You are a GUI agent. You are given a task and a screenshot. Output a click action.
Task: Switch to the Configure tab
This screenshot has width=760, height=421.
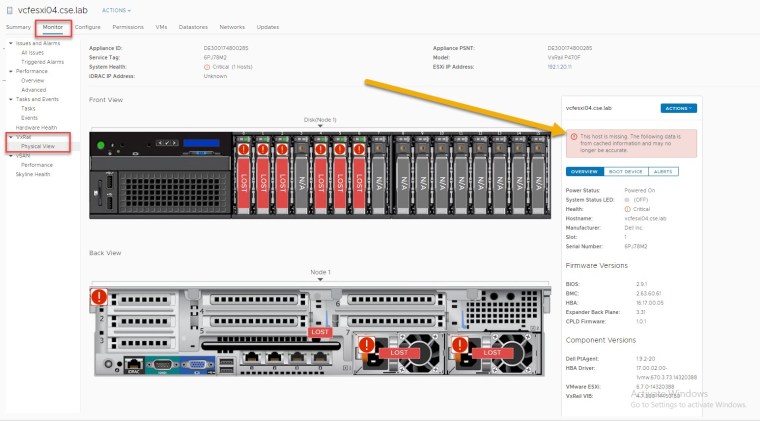click(87, 27)
